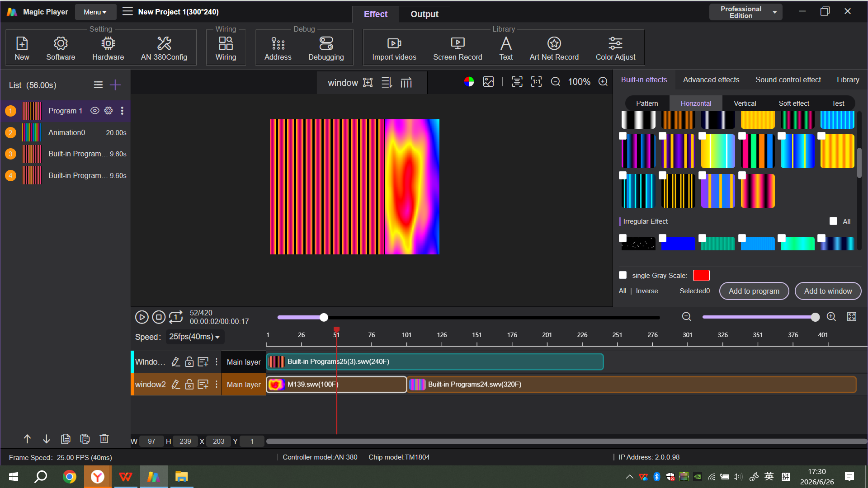Screen dimensions: 868x488
Task: Add a new program with the plus icon
Action: pyautogui.click(x=115, y=85)
